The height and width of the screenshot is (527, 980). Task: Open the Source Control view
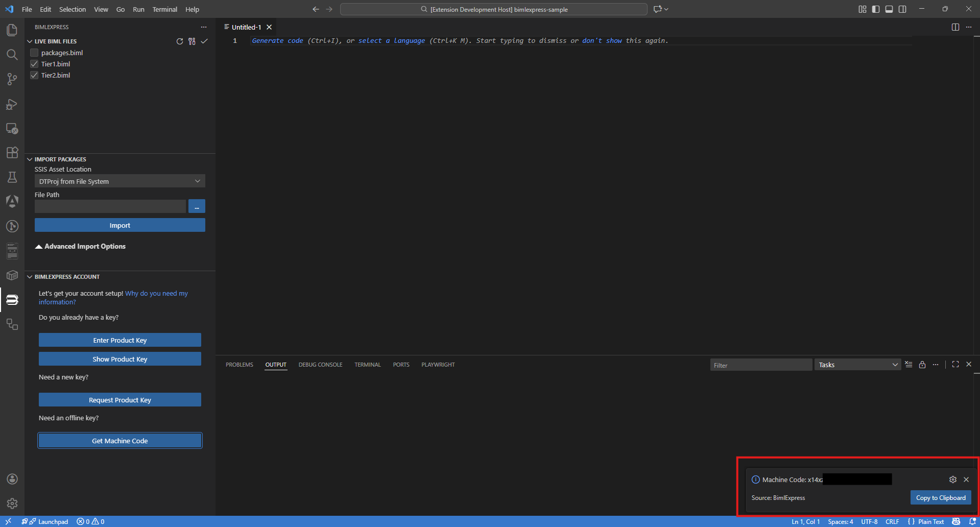[12, 79]
